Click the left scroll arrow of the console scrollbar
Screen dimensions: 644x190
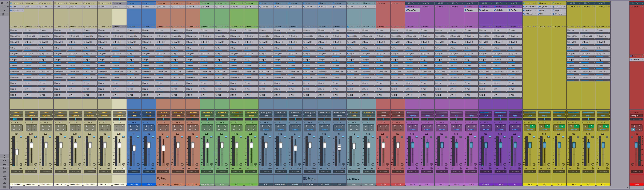coord(11,187)
